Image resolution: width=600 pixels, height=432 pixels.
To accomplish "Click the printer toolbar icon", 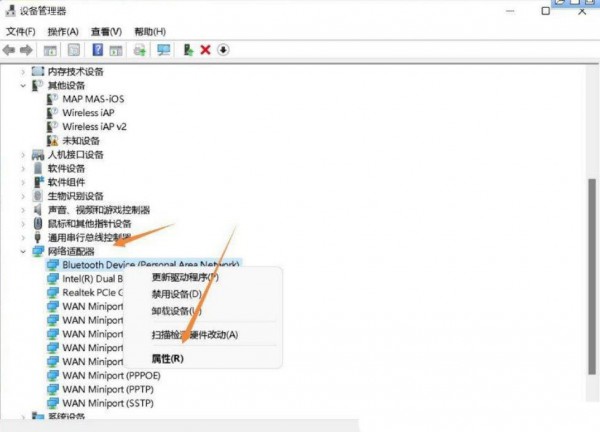I will (140, 50).
